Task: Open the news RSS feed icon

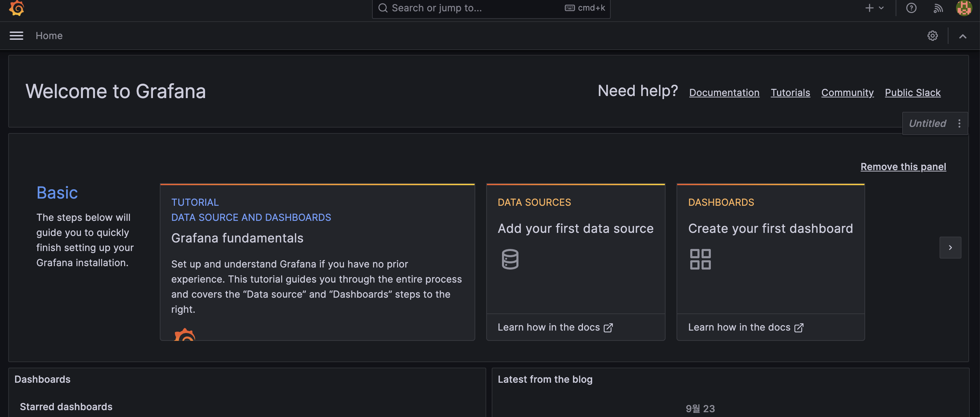Action: 938,8
